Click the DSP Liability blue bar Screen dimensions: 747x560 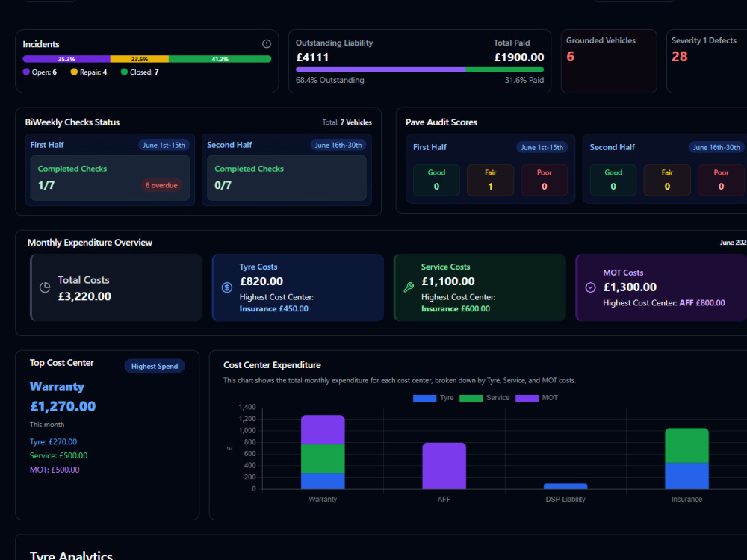click(565, 486)
